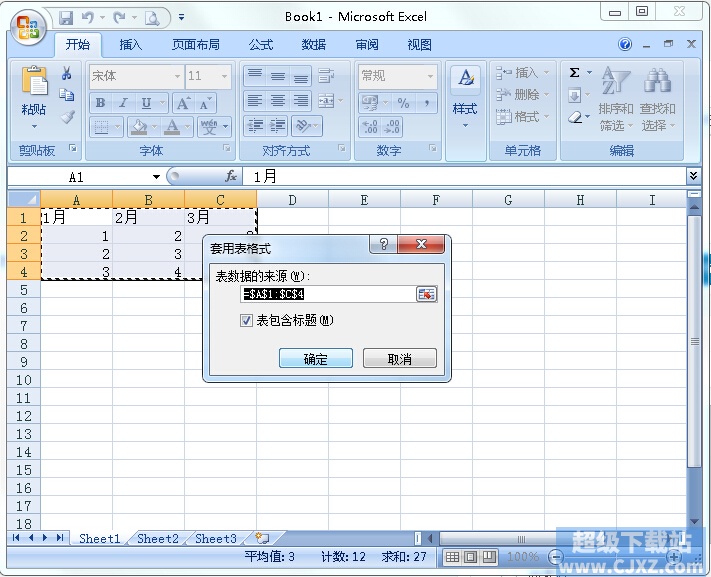The image size is (711, 577).
Task: Open the 插入 ribbon tab
Action: click(131, 44)
